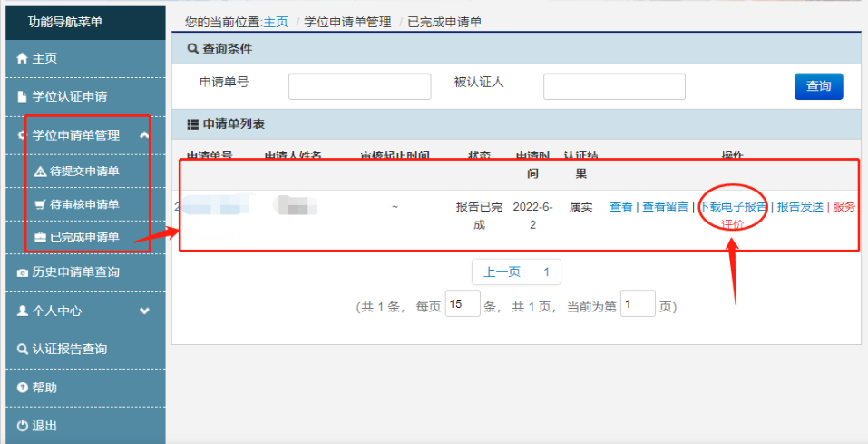Image resolution: width=868 pixels, height=444 pixels.
Task: Click the 主页 breadcrumb link
Action: [275, 22]
